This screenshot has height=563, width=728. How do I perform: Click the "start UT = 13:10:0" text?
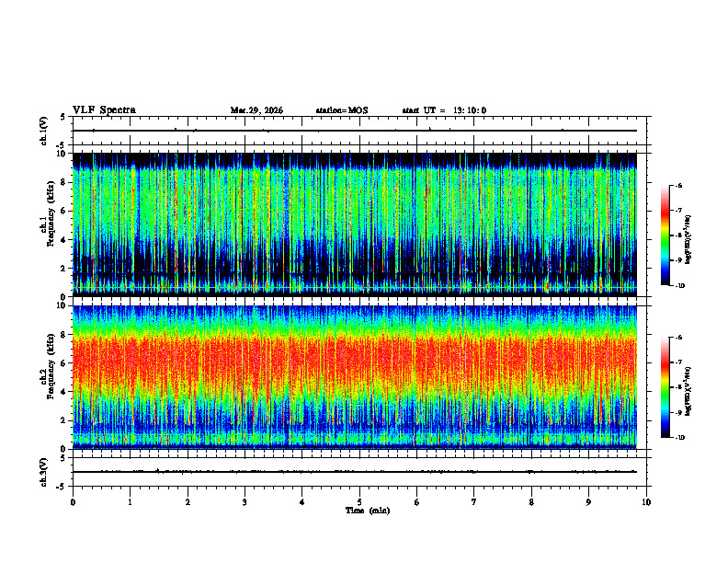[444, 110]
